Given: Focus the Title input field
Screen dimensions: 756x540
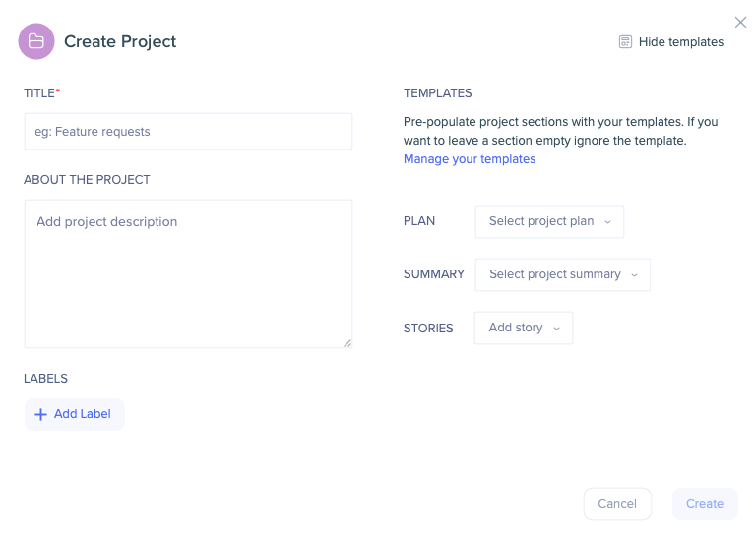Looking at the screenshot, I should 189,132.
